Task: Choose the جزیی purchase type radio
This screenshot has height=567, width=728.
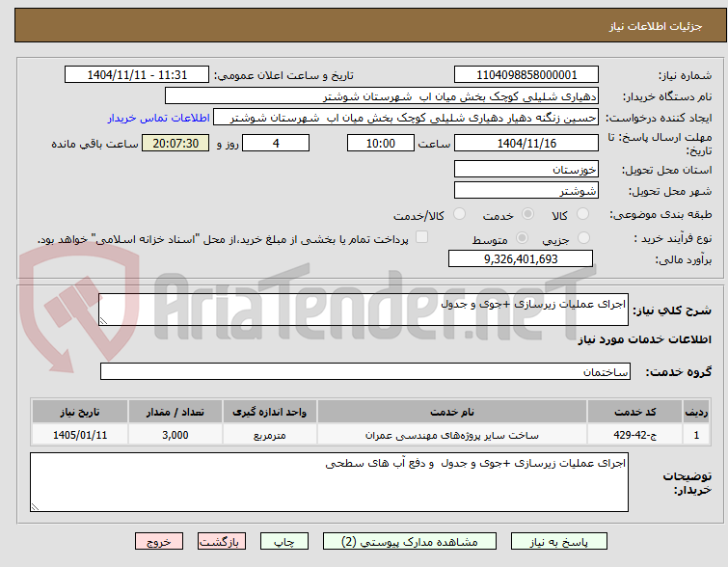Action: 583,238
